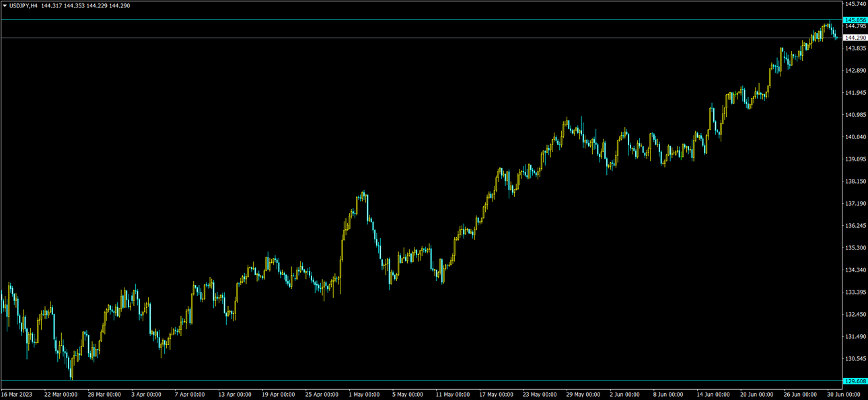
Task: Click the 5 May 00:00 time label
Action: click(x=407, y=395)
